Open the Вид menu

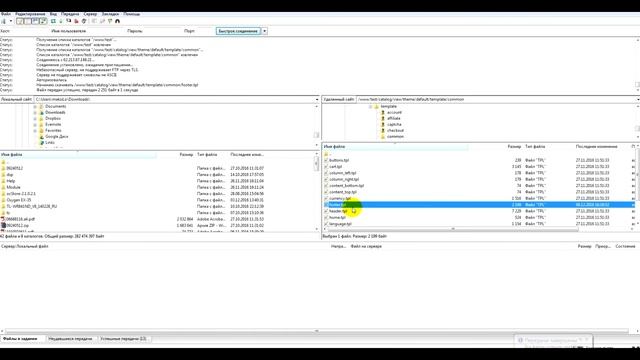tap(53, 14)
